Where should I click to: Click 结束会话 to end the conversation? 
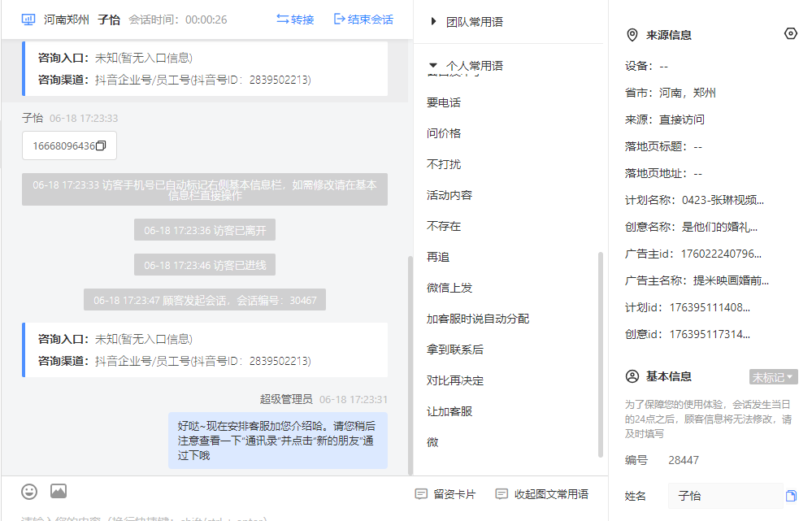pos(363,20)
